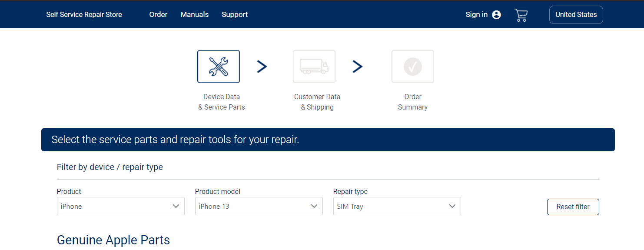Click the Device Data & Service Parts label

click(x=222, y=102)
